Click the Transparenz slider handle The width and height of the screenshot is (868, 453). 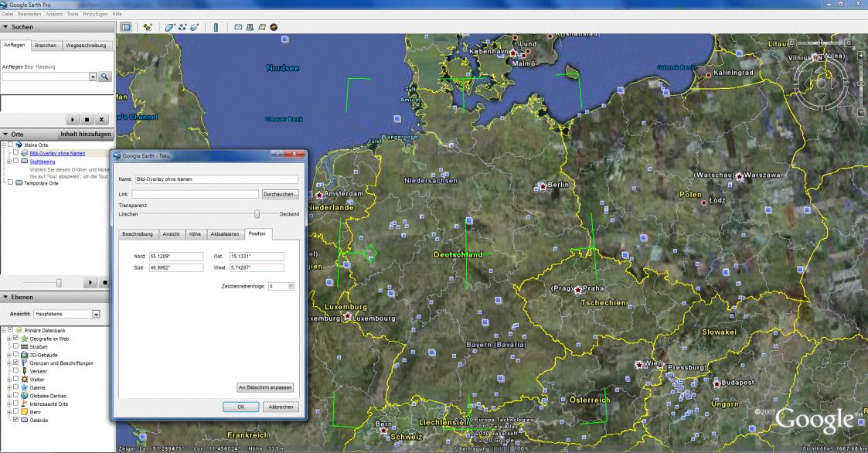click(257, 213)
